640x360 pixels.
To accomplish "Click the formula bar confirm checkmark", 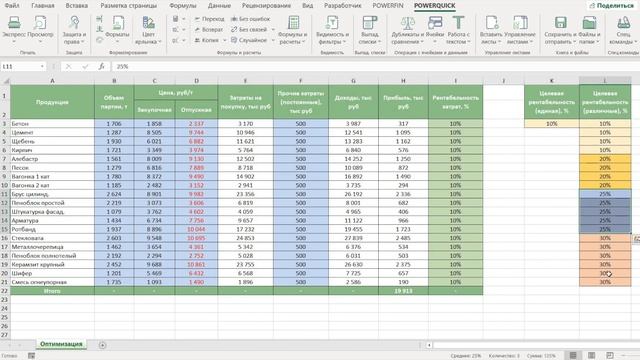I will (85, 66).
